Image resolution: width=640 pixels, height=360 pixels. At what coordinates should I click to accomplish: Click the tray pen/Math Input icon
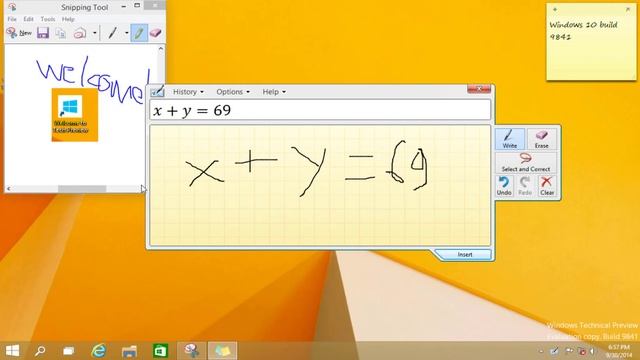point(554,351)
